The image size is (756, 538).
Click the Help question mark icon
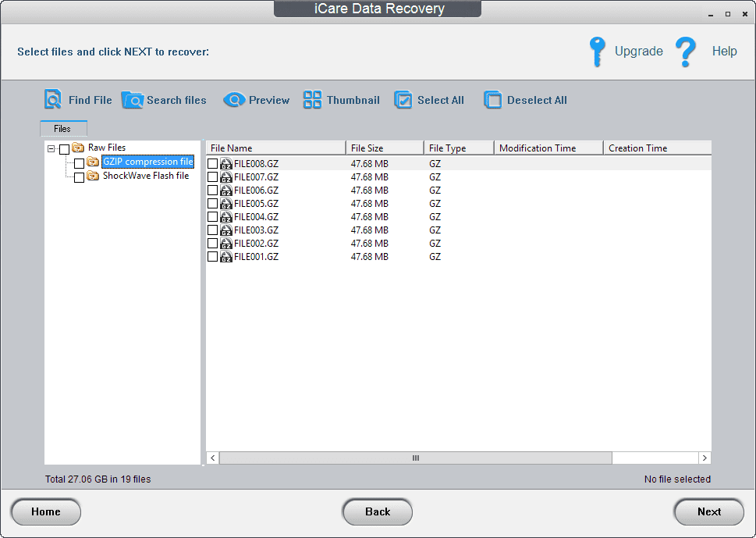[x=686, y=52]
